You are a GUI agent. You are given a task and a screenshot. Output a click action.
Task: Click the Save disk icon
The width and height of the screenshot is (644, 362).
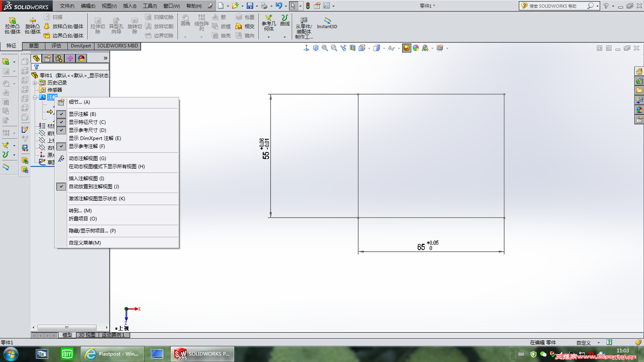250,6
